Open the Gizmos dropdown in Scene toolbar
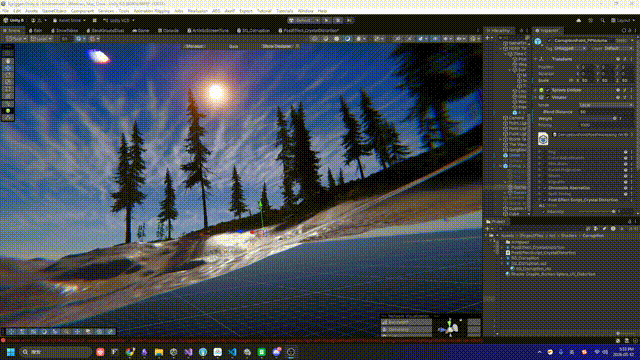This screenshot has width=640, height=360. click(x=475, y=39)
